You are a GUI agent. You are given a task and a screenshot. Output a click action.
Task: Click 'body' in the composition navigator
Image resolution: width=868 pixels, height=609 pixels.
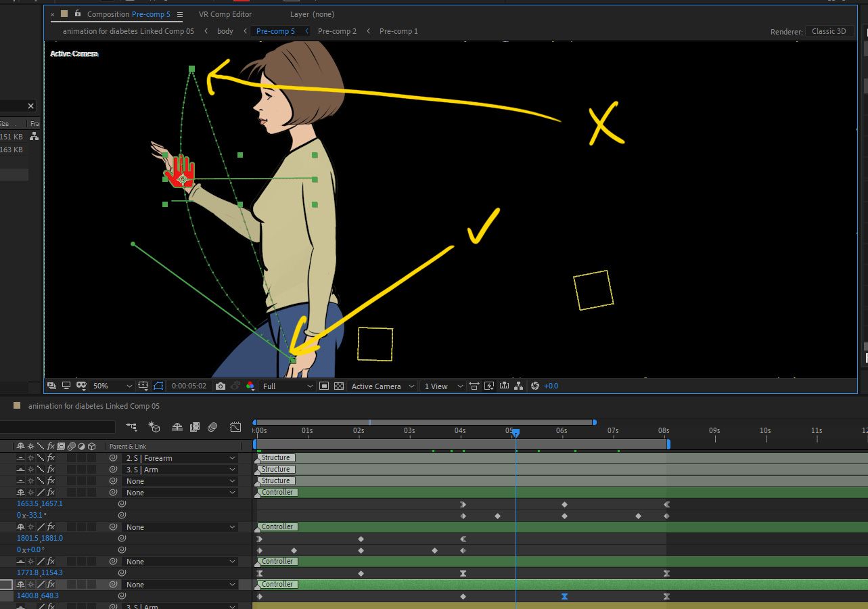(x=225, y=31)
